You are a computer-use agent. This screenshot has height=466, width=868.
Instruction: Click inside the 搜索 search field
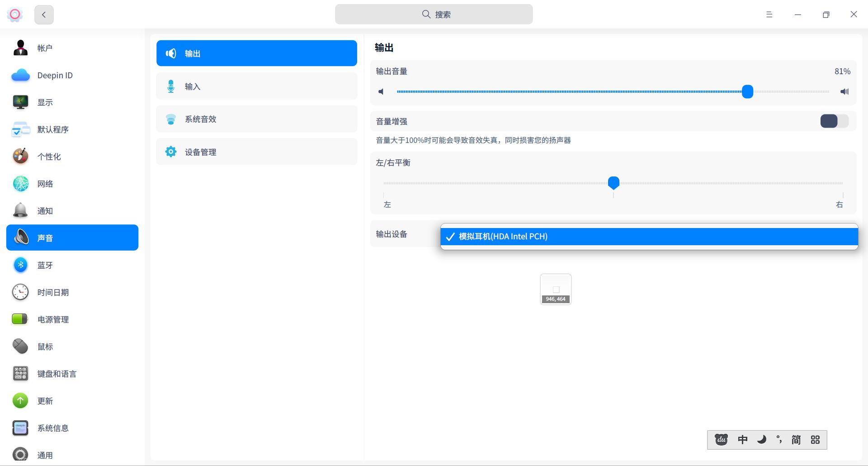434,14
